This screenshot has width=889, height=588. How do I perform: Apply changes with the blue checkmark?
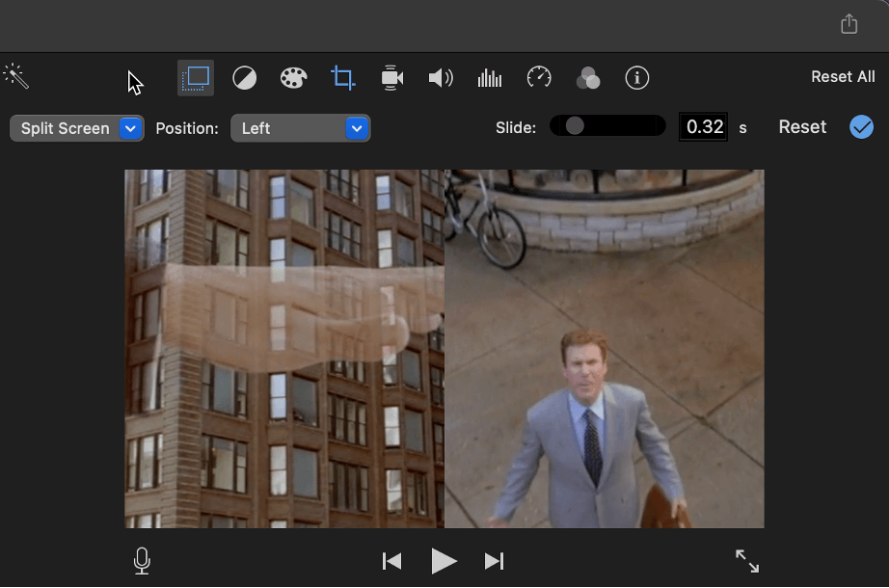tap(861, 126)
